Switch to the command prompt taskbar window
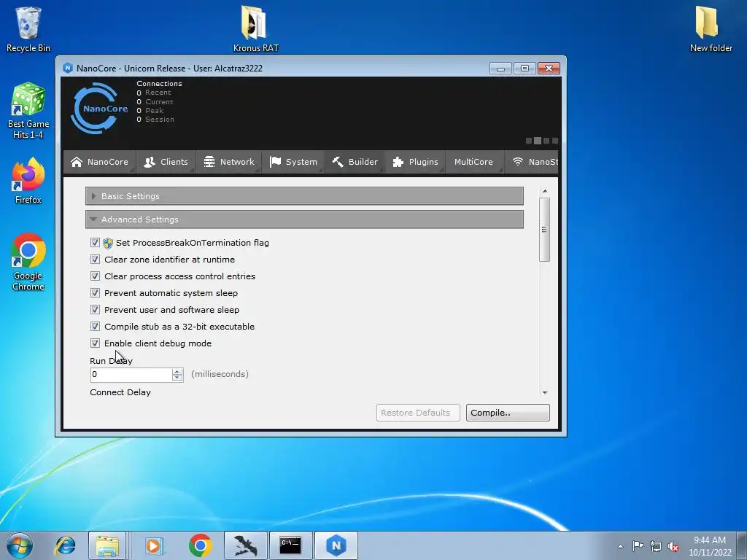The image size is (747, 560). click(x=290, y=545)
